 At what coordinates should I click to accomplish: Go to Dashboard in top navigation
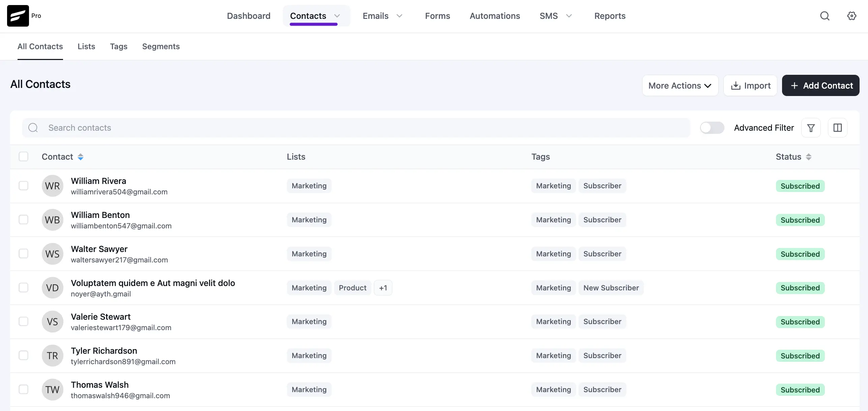pos(249,16)
